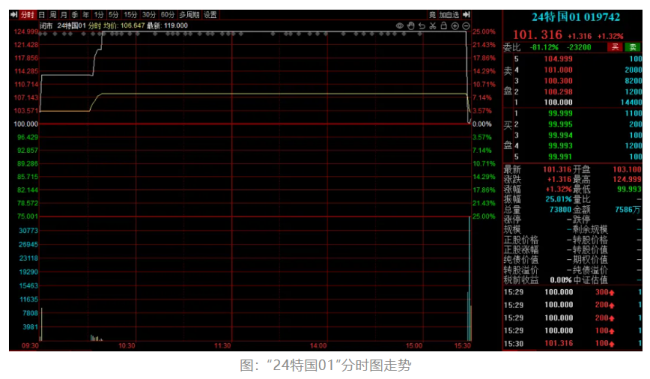This screenshot has width=650, height=379.
Task: Switch to 日 daily chart tab
Action: [x=41, y=15]
